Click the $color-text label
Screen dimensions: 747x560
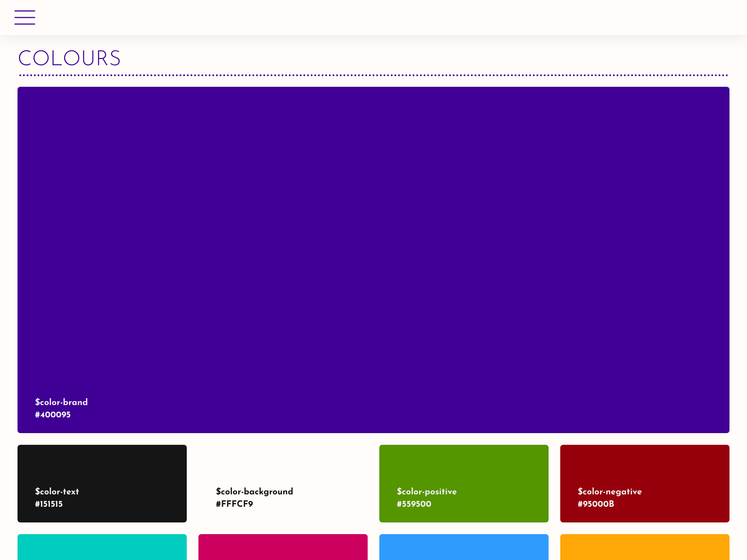point(57,491)
